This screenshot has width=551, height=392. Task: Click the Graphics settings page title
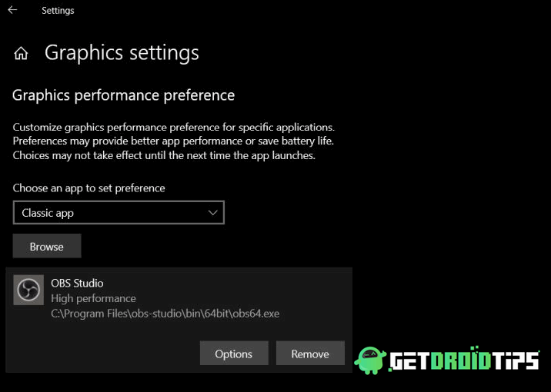pos(122,52)
